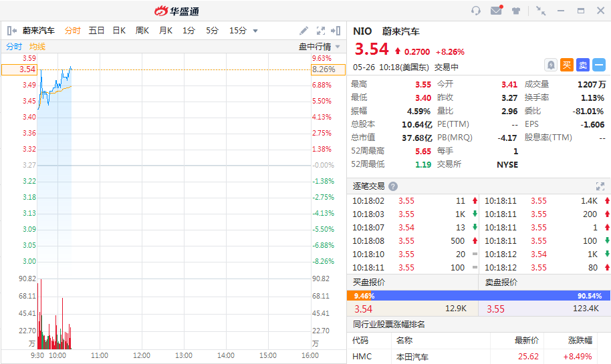Screen dimensions: 611x364
Task: Click the customer service headset icon
Action: pyautogui.click(x=476, y=11)
